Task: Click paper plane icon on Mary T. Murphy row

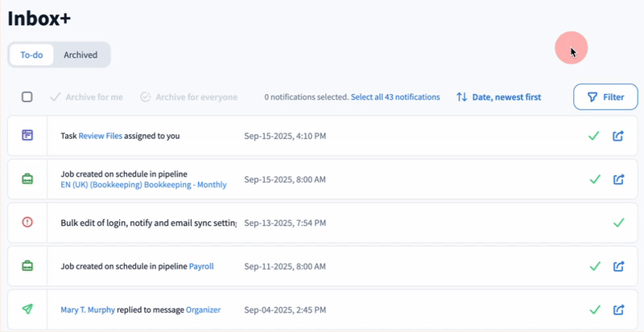Action: pyautogui.click(x=27, y=309)
